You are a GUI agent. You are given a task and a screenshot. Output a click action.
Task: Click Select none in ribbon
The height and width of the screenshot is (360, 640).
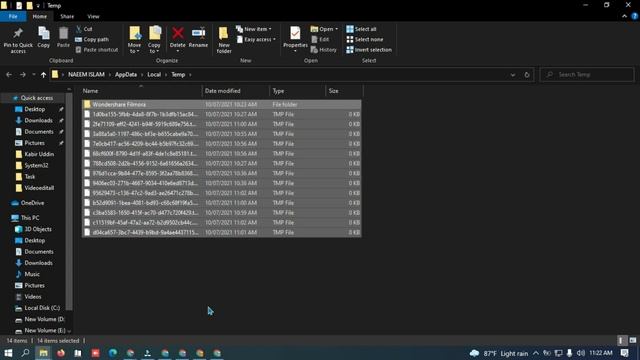tap(365, 40)
